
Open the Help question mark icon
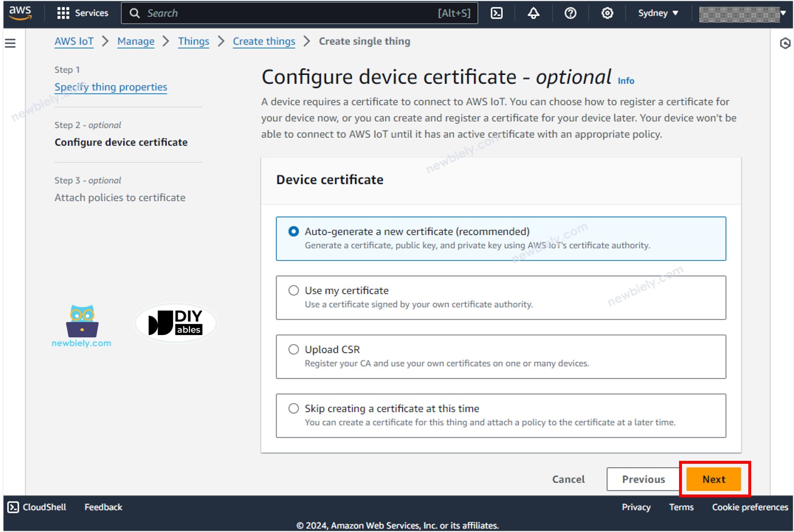(x=570, y=13)
